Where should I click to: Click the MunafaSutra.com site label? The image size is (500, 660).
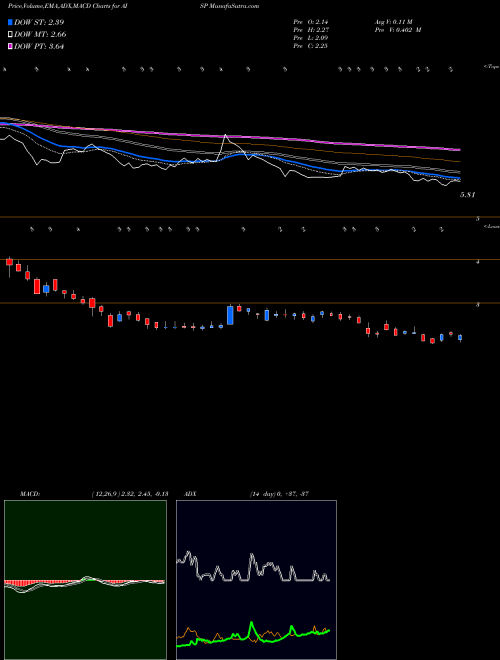click(234, 6)
